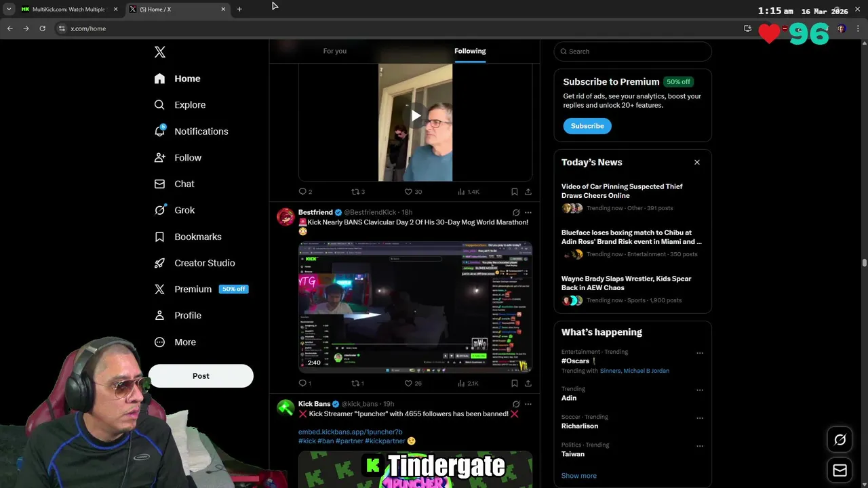Open options for the Taiwan trend
868x488 pixels.
pyautogui.click(x=700, y=446)
